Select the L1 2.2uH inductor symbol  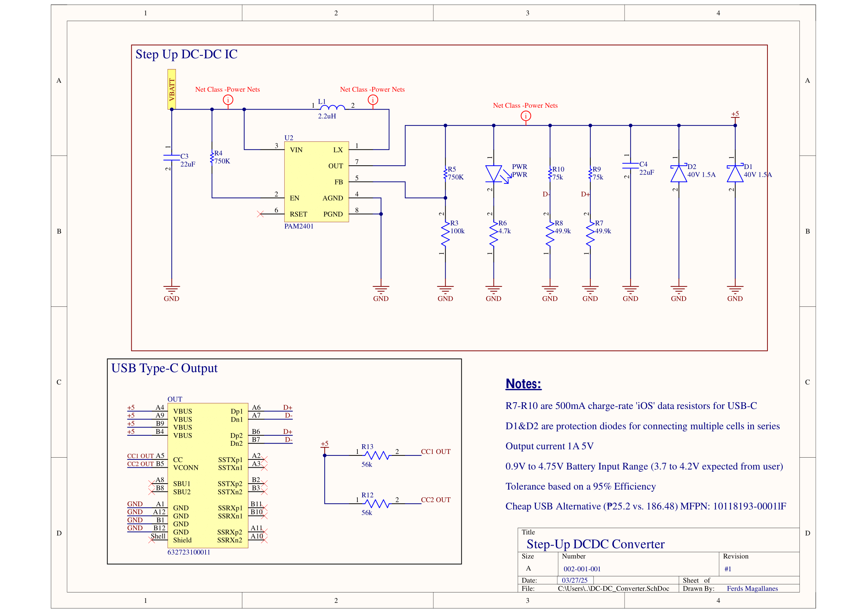[332, 108]
